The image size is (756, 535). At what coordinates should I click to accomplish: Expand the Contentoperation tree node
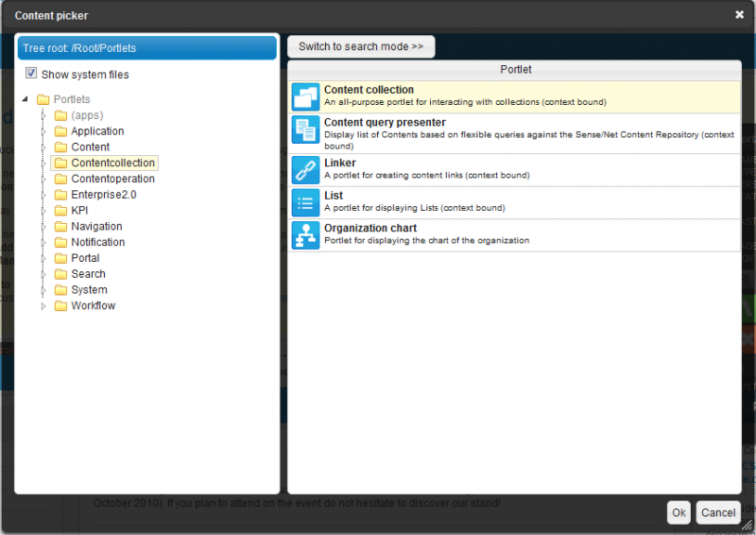[x=43, y=179]
